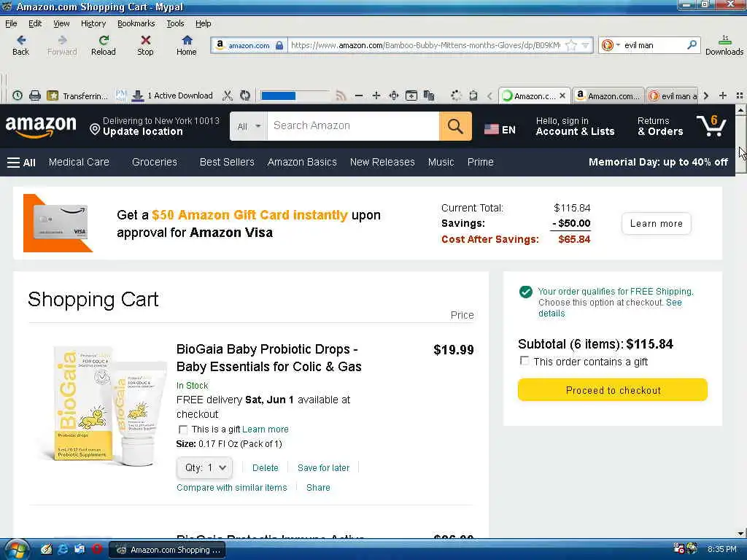Save BioGaia drops for later
The image size is (747, 560).
click(x=323, y=467)
